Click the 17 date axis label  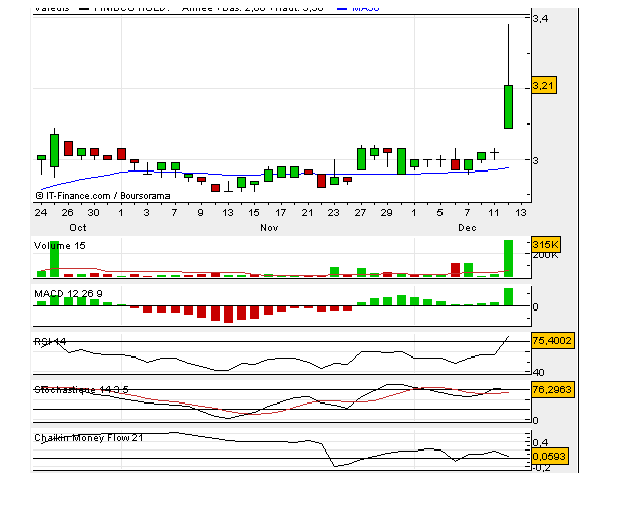pyautogui.click(x=280, y=213)
